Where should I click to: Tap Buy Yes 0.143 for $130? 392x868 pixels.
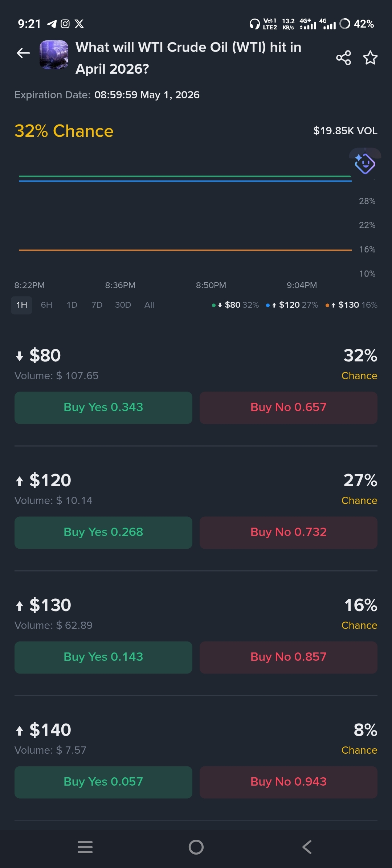(103, 657)
